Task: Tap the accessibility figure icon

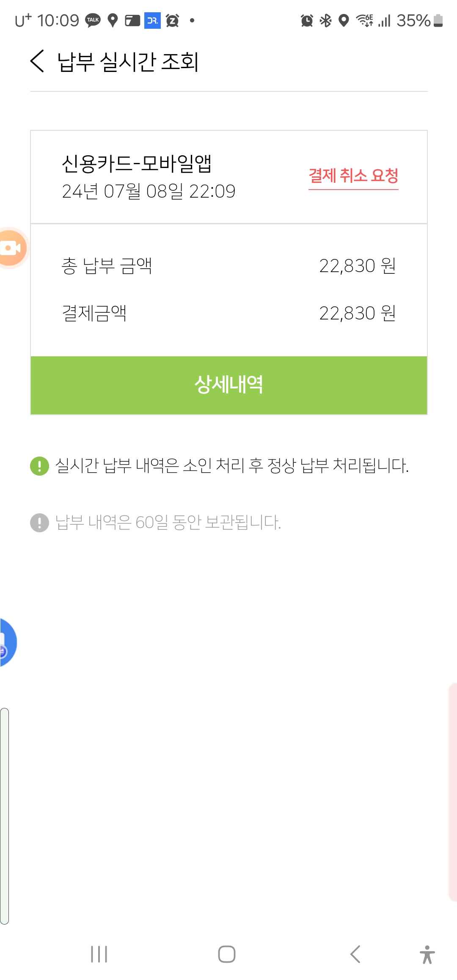Action: click(x=427, y=954)
